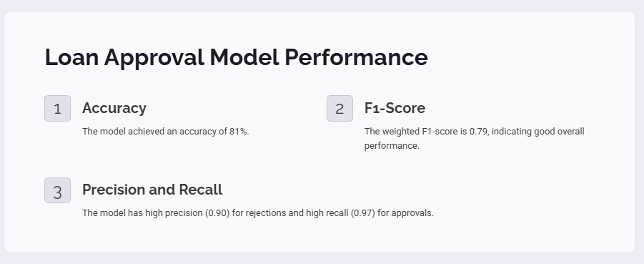This screenshot has height=264, width=644.
Task: Click the word Loan in the title
Action: (71, 57)
